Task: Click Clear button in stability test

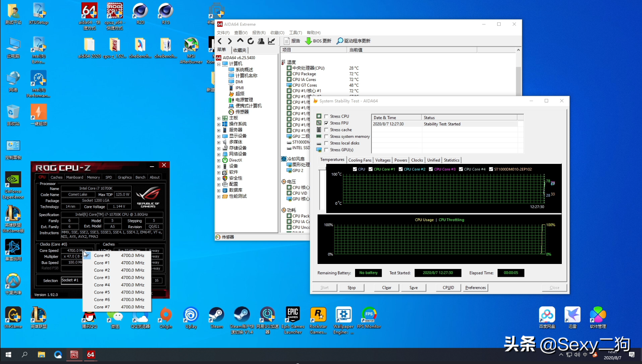Action: 387,288
